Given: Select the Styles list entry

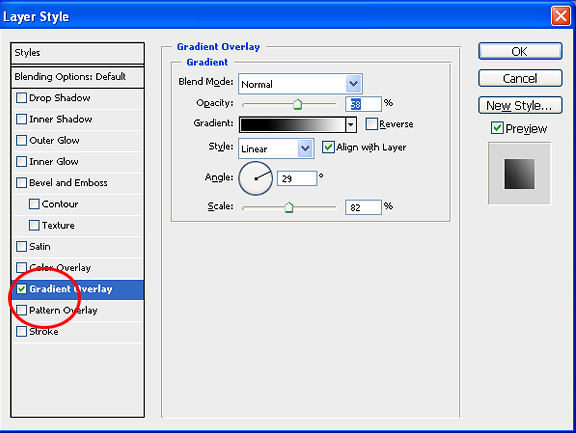Looking at the screenshot, I should coord(78,53).
